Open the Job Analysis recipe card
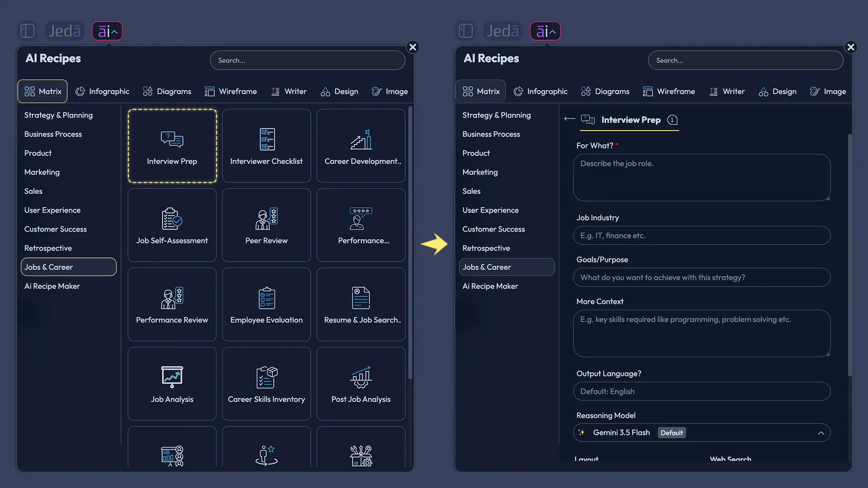868x488 pixels. (x=172, y=384)
